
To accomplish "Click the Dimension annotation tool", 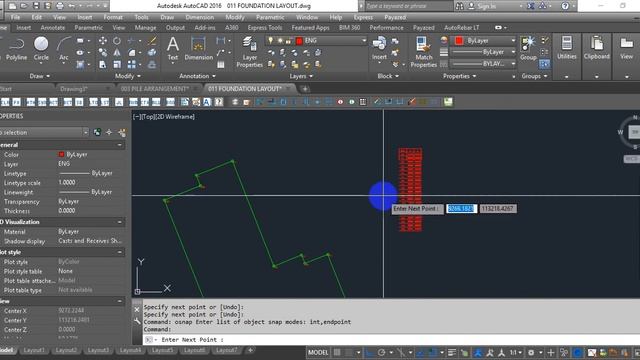I will point(198,49).
